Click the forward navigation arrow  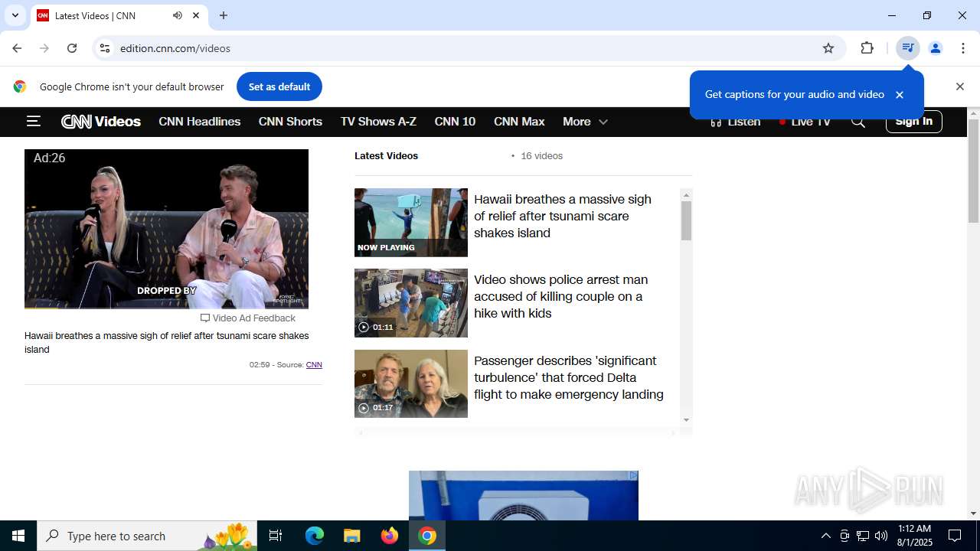coord(44,48)
